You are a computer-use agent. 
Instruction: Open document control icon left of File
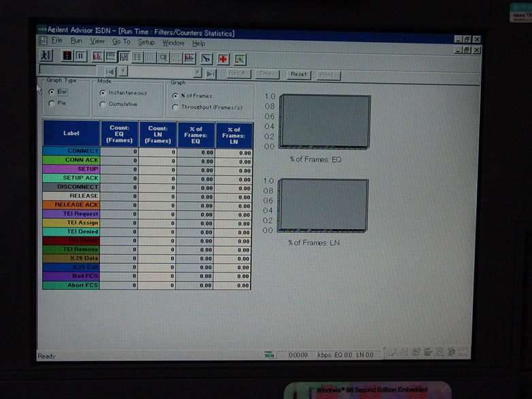(x=44, y=40)
